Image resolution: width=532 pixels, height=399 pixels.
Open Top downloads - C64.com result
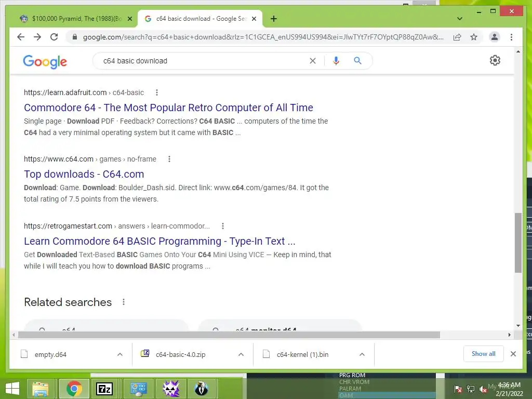pyautogui.click(x=84, y=174)
